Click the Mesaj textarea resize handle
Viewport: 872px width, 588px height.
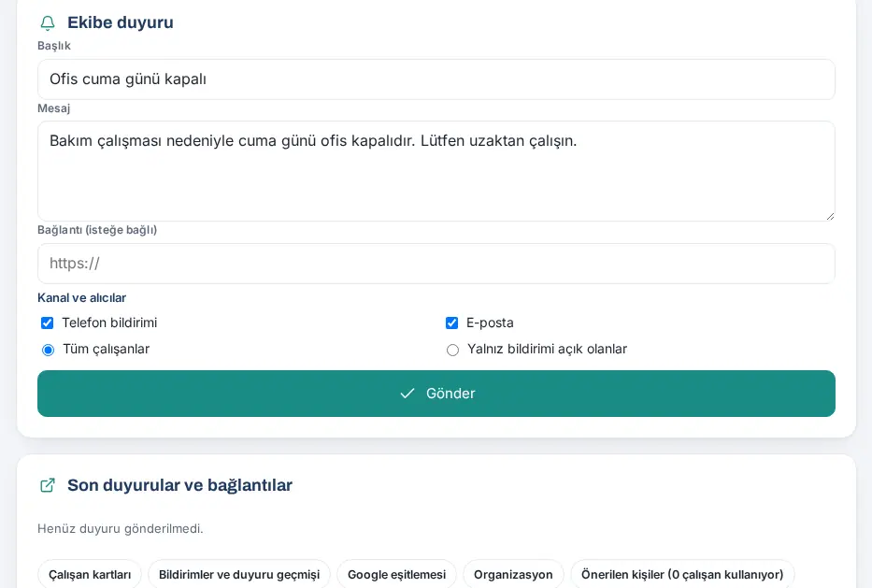pyautogui.click(x=830, y=216)
